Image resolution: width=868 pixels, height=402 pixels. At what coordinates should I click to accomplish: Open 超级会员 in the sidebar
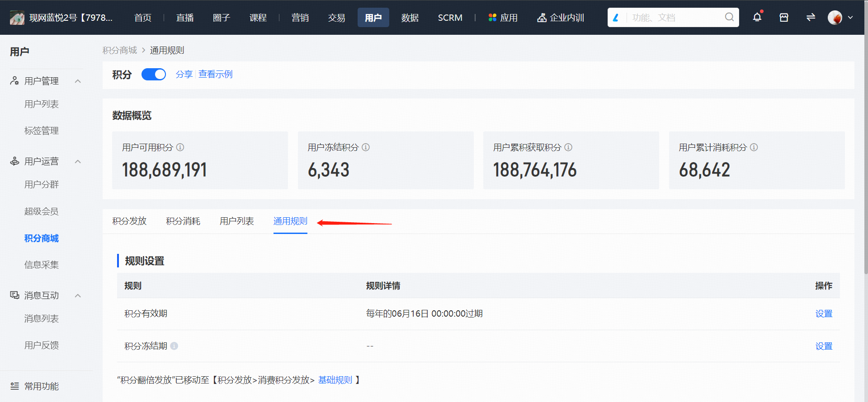point(42,211)
